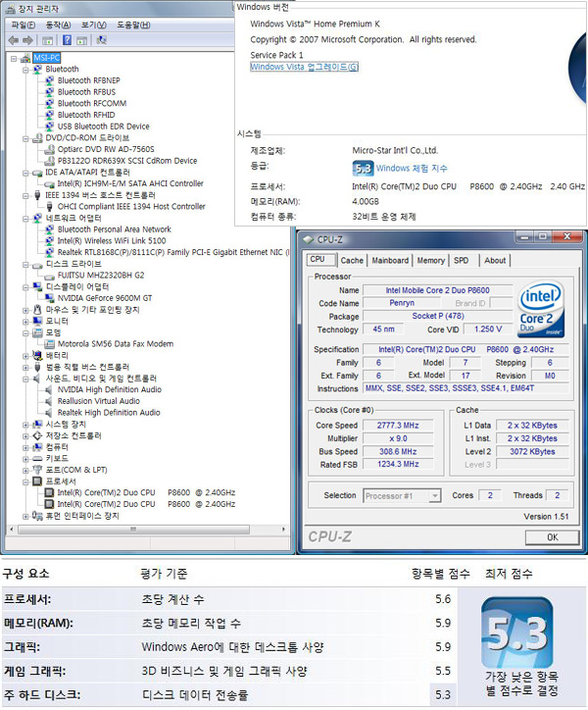The height and width of the screenshot is (710, 588).
Task: Click the 프로세서 5.6 score
Action: 443,599
